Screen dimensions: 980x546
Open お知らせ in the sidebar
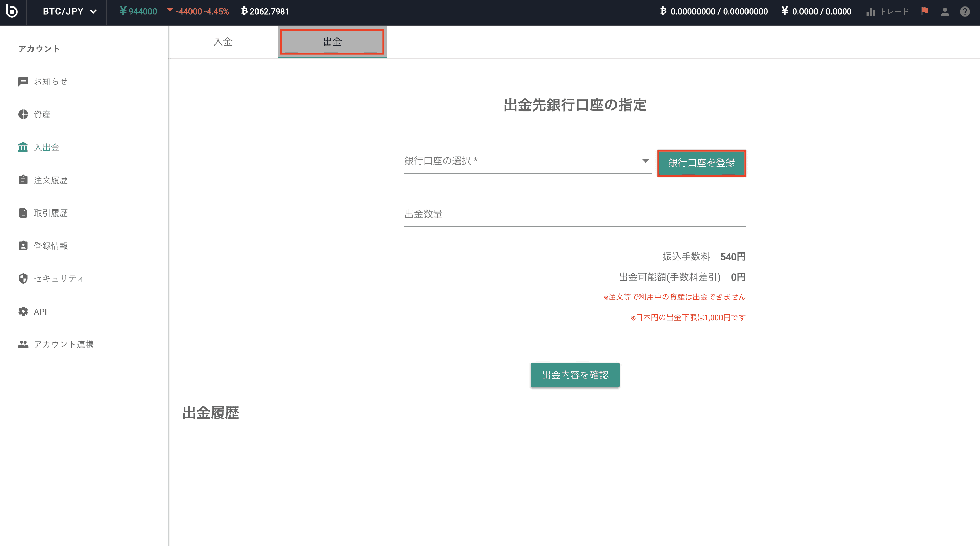click(50, 81)
